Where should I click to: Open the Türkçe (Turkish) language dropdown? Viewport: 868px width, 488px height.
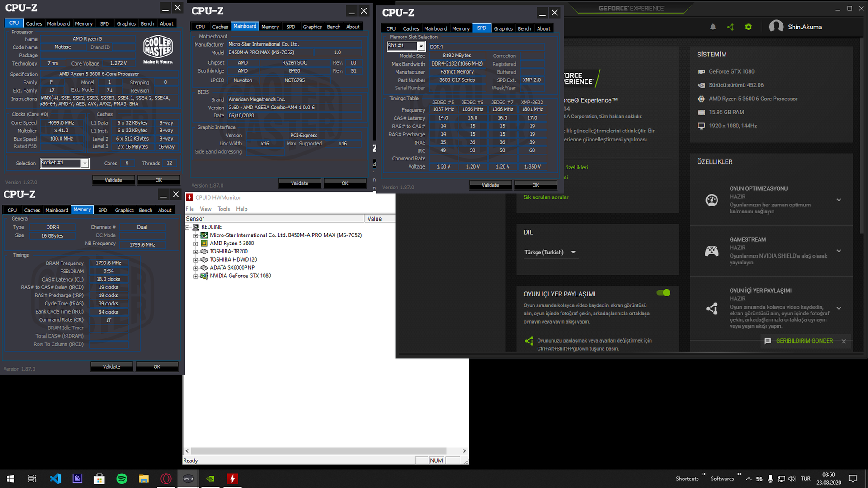(550, 252)
